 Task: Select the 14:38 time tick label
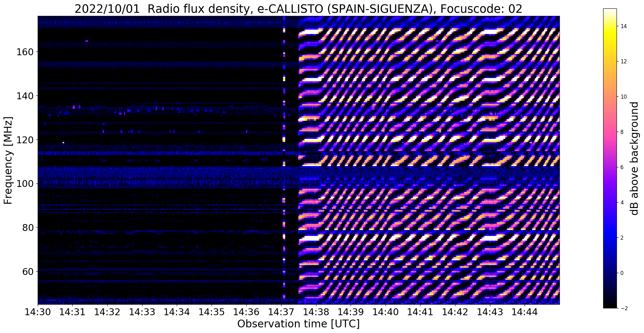(x=316, y=312)
